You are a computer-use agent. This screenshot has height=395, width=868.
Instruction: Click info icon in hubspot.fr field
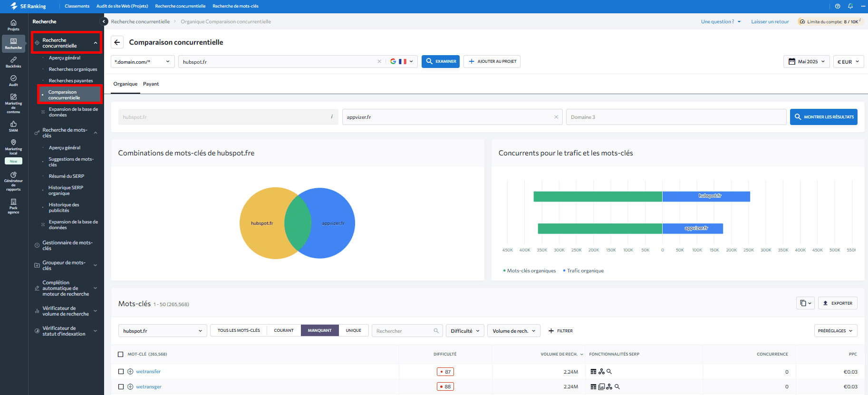(x=332, y=116)
